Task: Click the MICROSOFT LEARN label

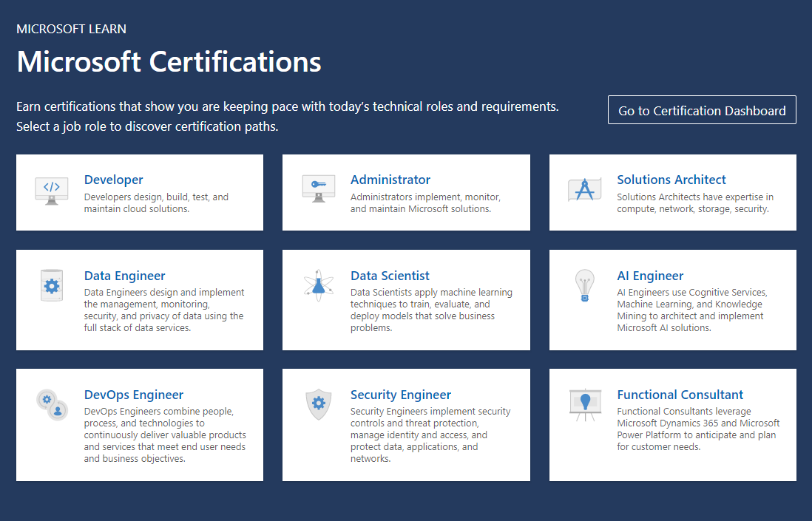Action: [x=72, y=29]
